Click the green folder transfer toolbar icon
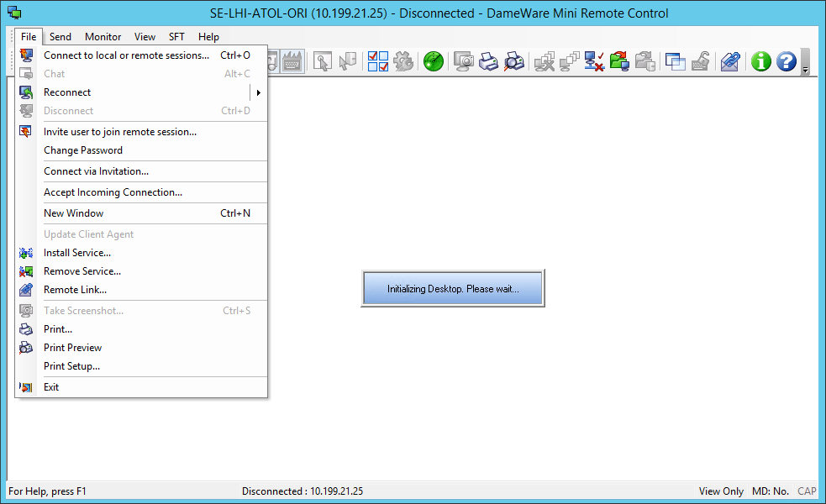826x504 pixels. coord(620,61)
